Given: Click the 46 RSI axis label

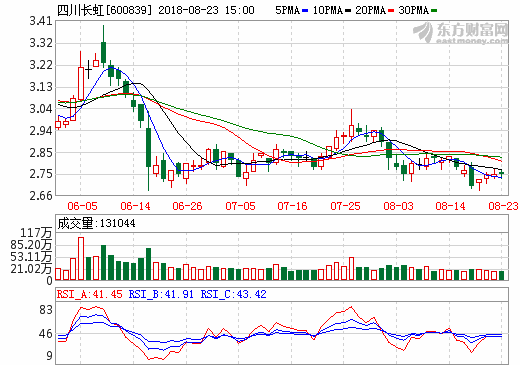Looking at the screenshot, I should pyautogui.click(x=46, y=334).
